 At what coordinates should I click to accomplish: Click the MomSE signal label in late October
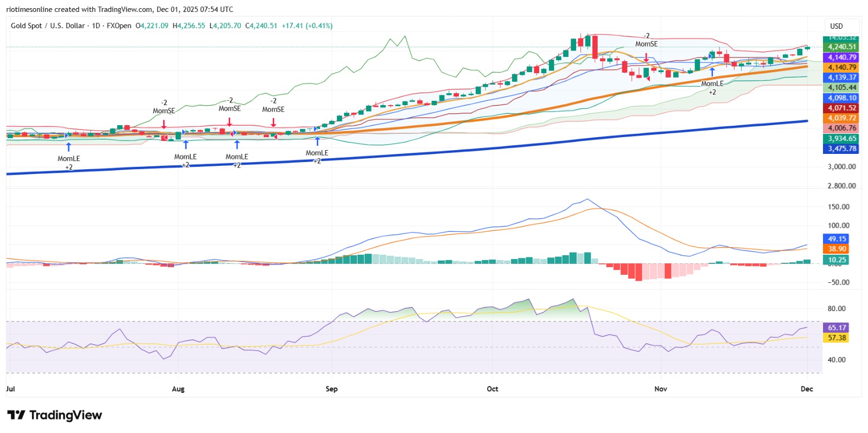(646, 44)
